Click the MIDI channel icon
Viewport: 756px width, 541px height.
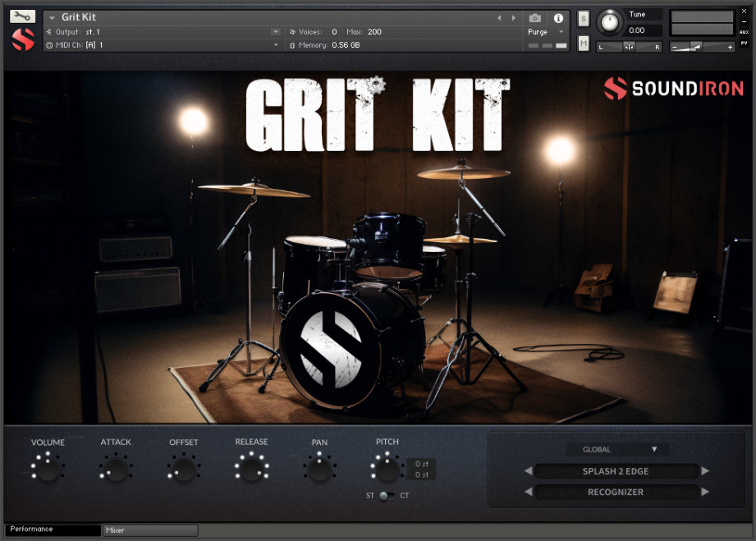(49, 45)
